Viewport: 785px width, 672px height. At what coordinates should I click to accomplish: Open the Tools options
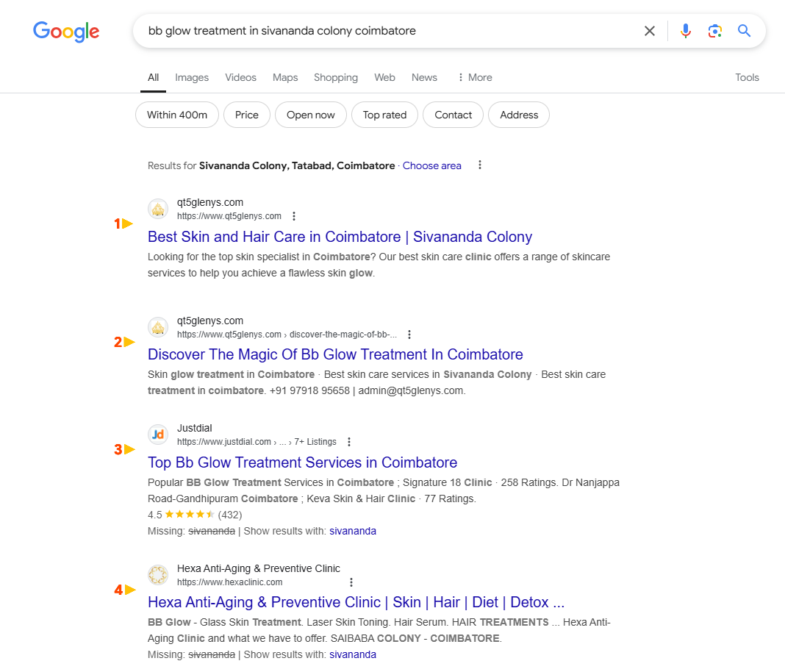coord(747,77)
